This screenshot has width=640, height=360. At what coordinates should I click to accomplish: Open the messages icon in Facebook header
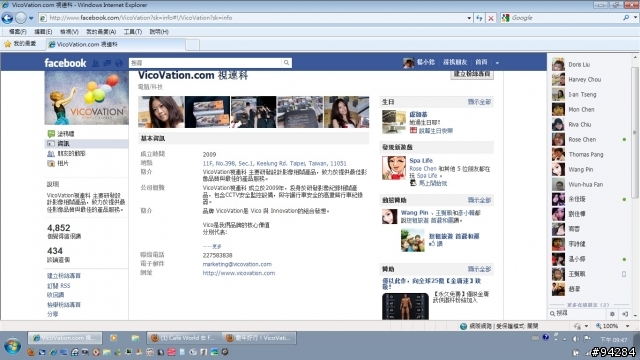[107, 63]
